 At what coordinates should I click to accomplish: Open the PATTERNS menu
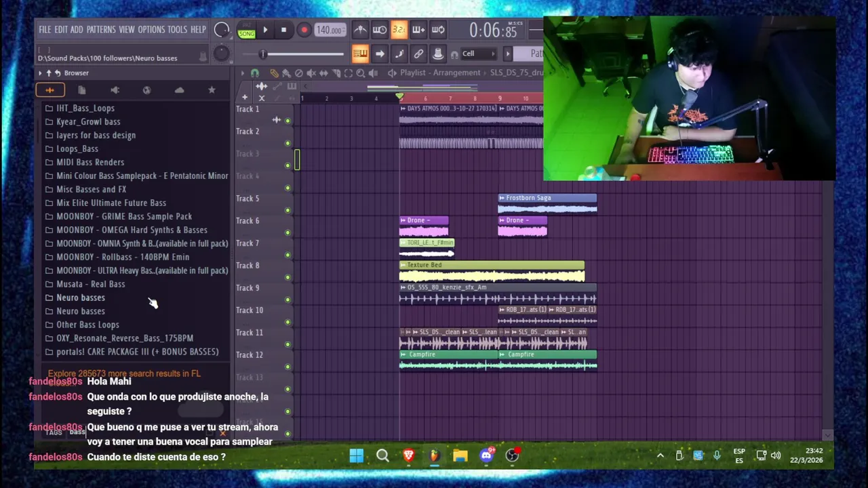(101, 30)
